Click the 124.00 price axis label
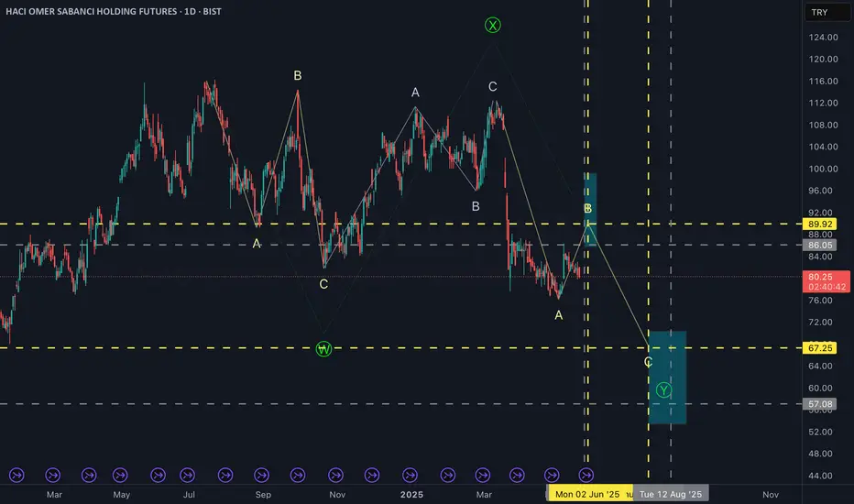The width and height of the screenshot is (854, 504). click(823, 37)
